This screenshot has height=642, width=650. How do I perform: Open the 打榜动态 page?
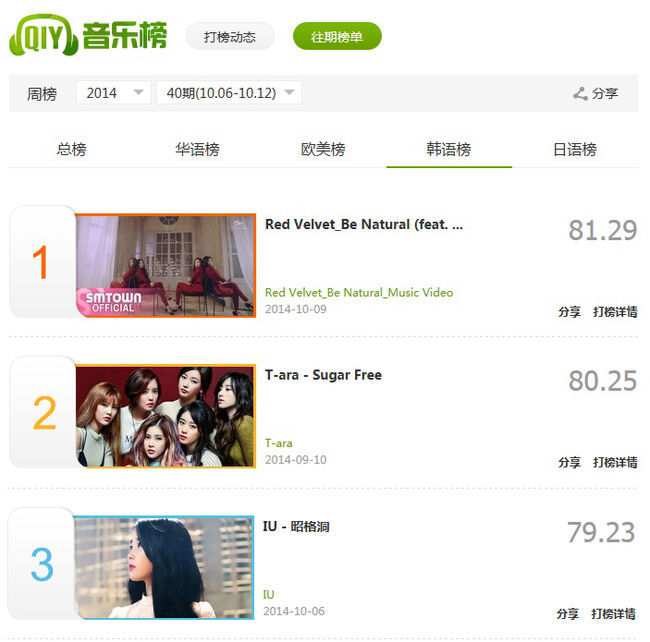click(230, 36)
